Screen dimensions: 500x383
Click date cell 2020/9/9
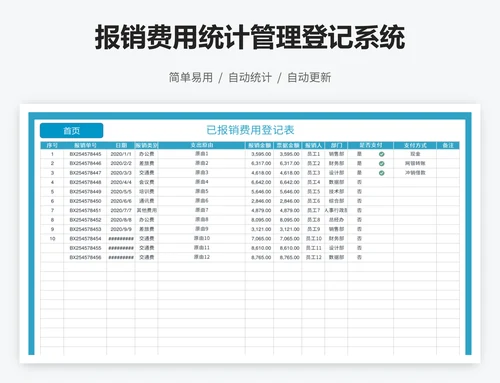pyautogui.click(x=121, y=229)
